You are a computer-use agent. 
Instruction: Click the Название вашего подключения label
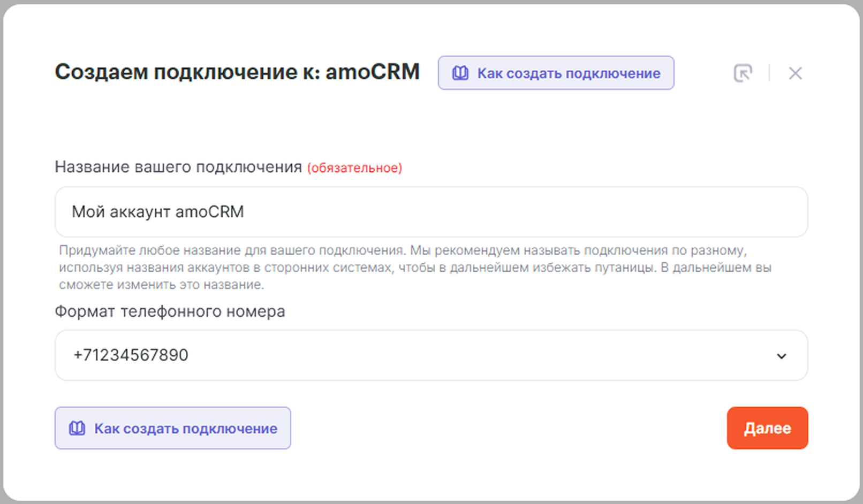(178, 167)
